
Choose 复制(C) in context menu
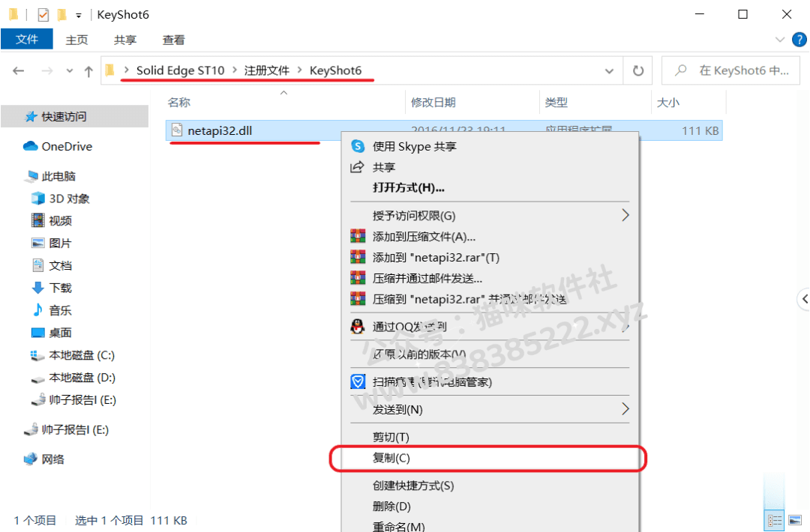[x=490, y=459]
